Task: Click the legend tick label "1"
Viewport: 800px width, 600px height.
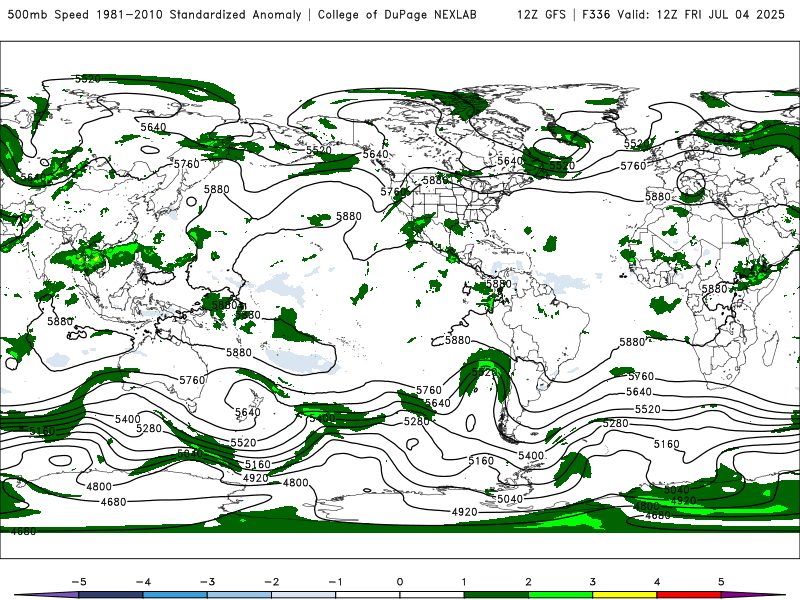Action: coord(464,582)
